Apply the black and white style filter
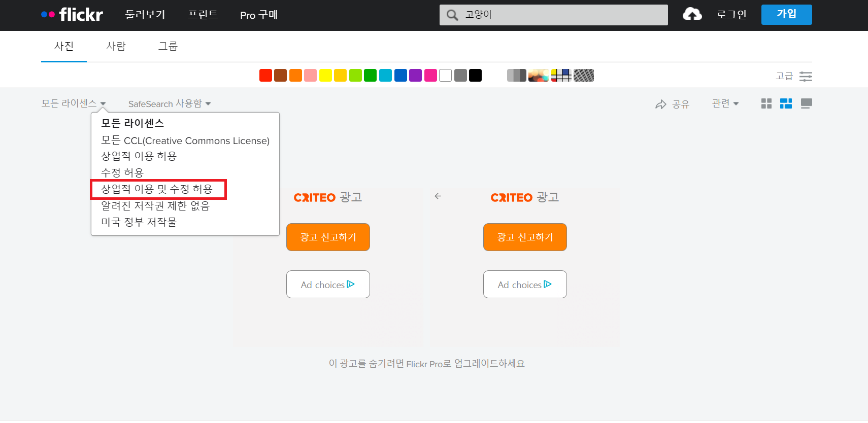 [x=517, y=76]
